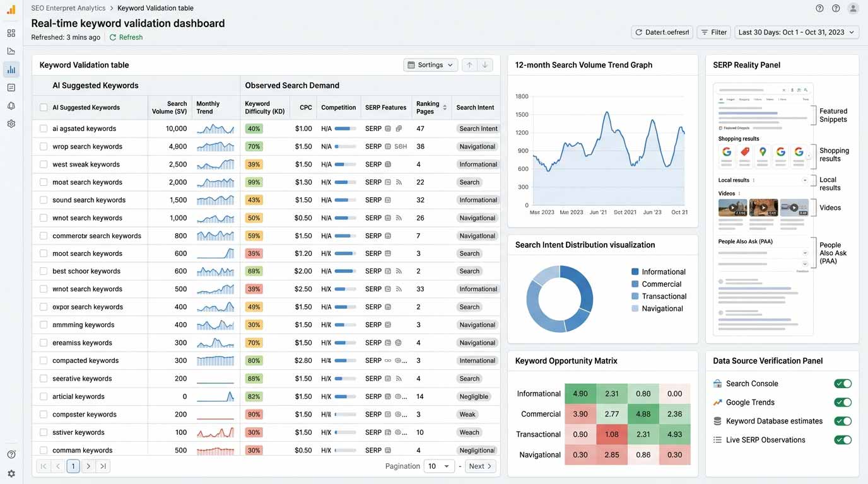Sort the table descending with the down arrow
868x484 pixels.
(485, 65)
